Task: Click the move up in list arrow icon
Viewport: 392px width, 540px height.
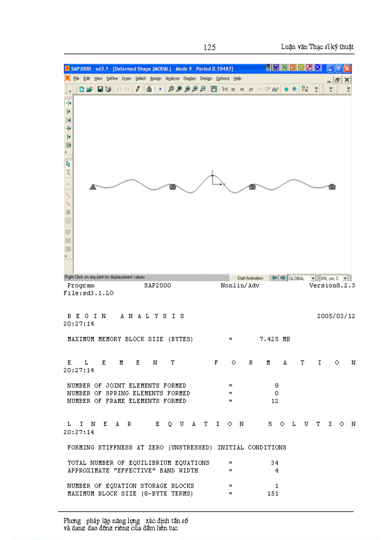Action: coord(286,89)
